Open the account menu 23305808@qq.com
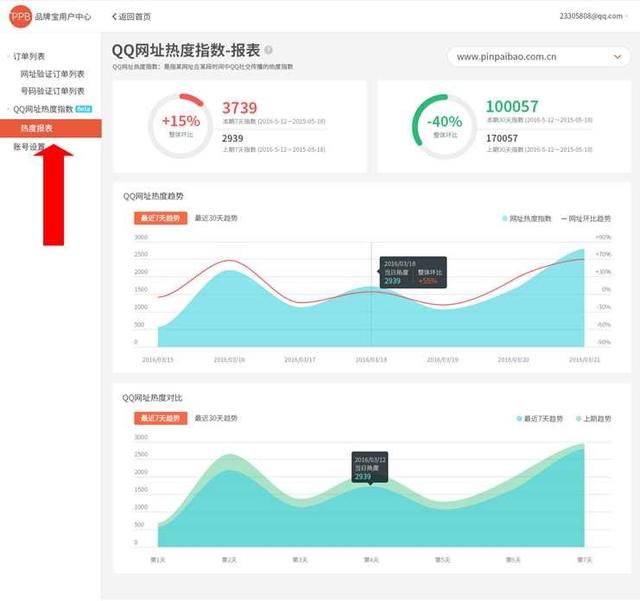The height and width of the screenshot is (601, 640). (x=593, y=16)
